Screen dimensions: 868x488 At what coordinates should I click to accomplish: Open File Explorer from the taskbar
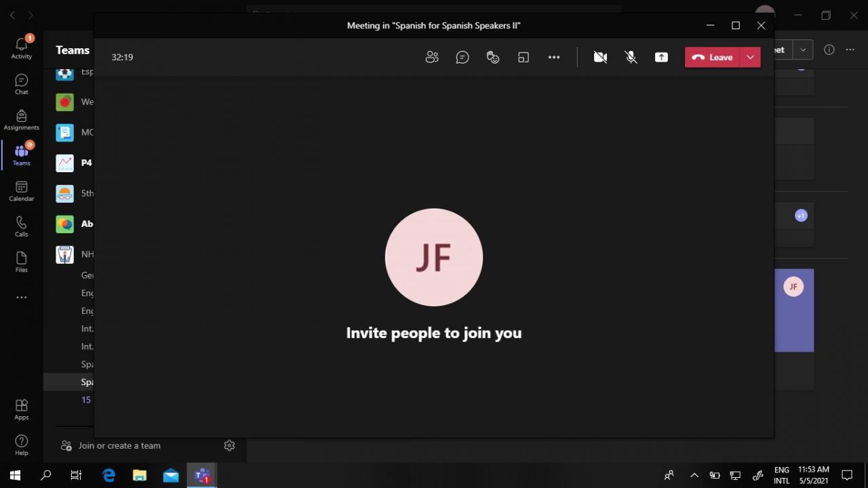(x=140, y=475)
